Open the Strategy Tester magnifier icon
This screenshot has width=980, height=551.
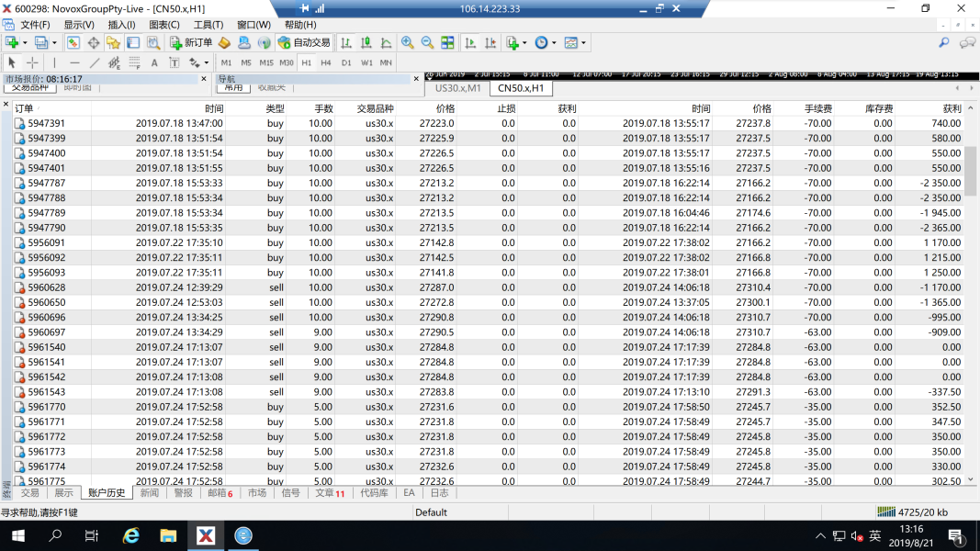pyautogui.click(x=153, y=42)
